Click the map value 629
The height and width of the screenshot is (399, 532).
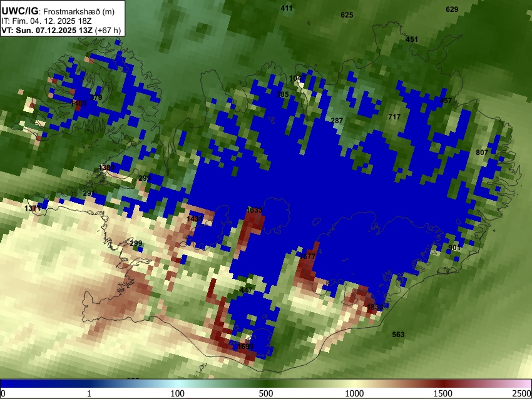pos(452,9)
